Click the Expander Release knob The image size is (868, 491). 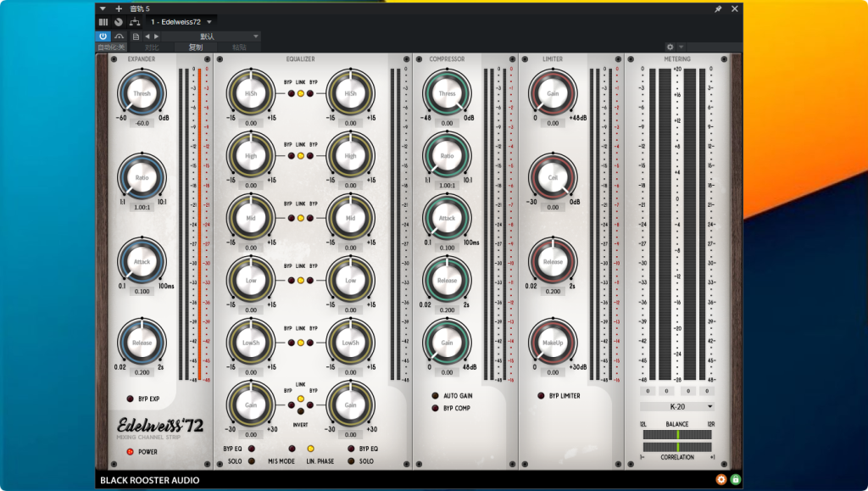click(x=142, y=342)
